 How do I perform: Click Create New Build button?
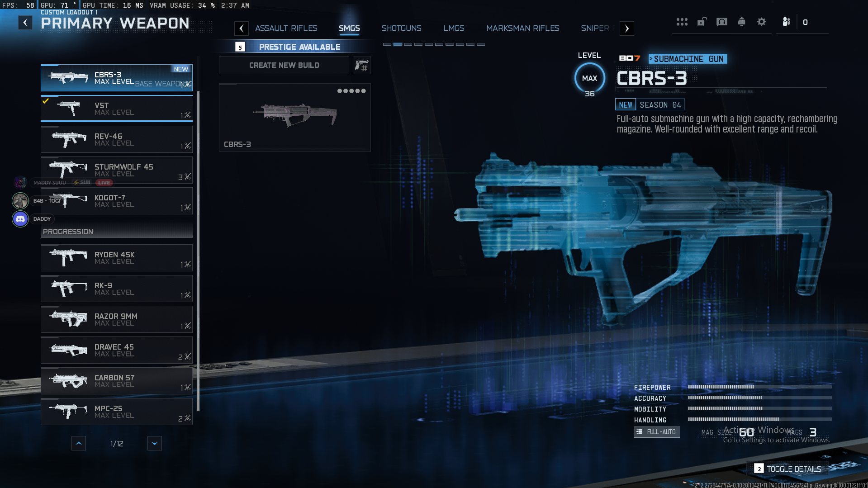click(x=284, y=66)
